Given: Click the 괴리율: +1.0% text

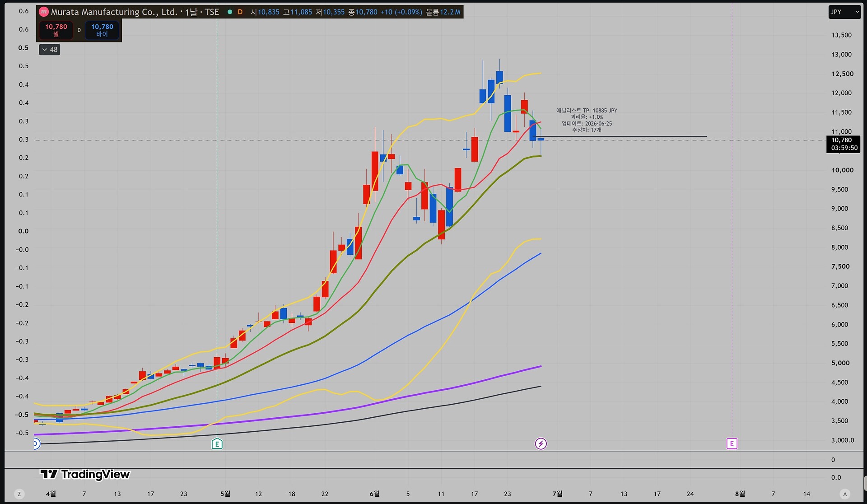Looking at the screenshot, I should 587,117.
